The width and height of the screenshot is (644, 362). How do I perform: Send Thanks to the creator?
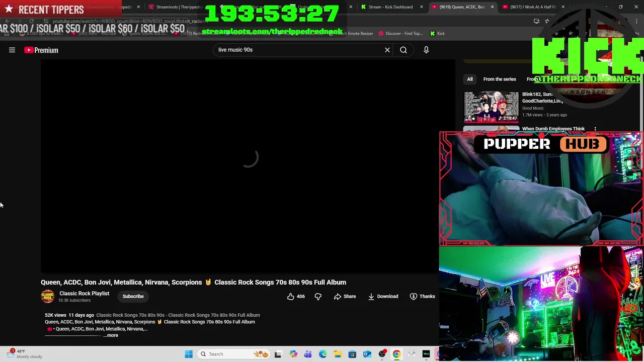[422, 296]
